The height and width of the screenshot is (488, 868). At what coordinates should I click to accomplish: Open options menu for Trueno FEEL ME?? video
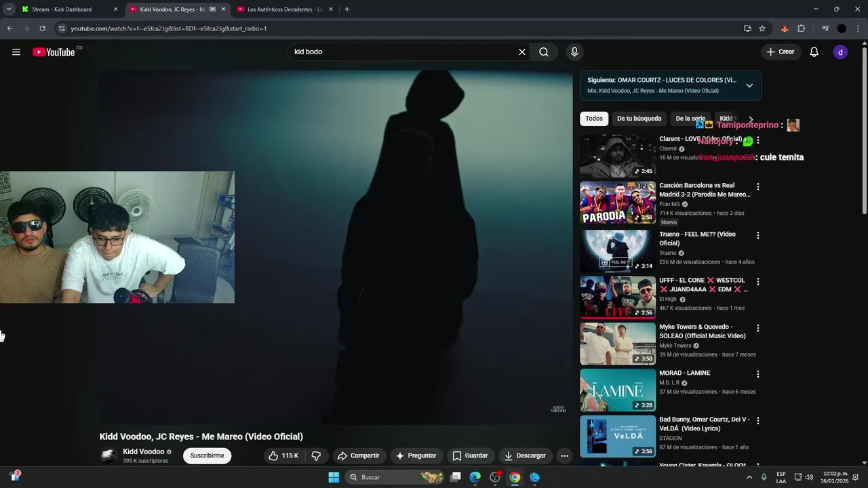click(x=758, y=236)
